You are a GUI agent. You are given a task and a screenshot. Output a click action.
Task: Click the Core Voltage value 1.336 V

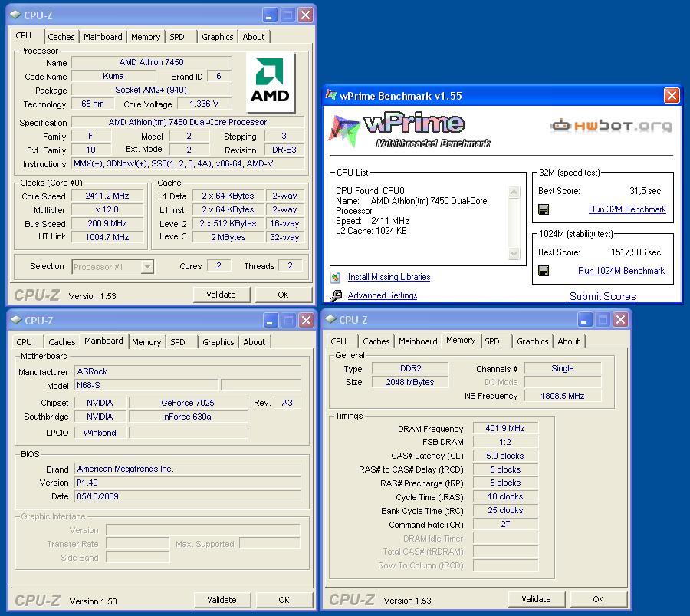point(204,104)
